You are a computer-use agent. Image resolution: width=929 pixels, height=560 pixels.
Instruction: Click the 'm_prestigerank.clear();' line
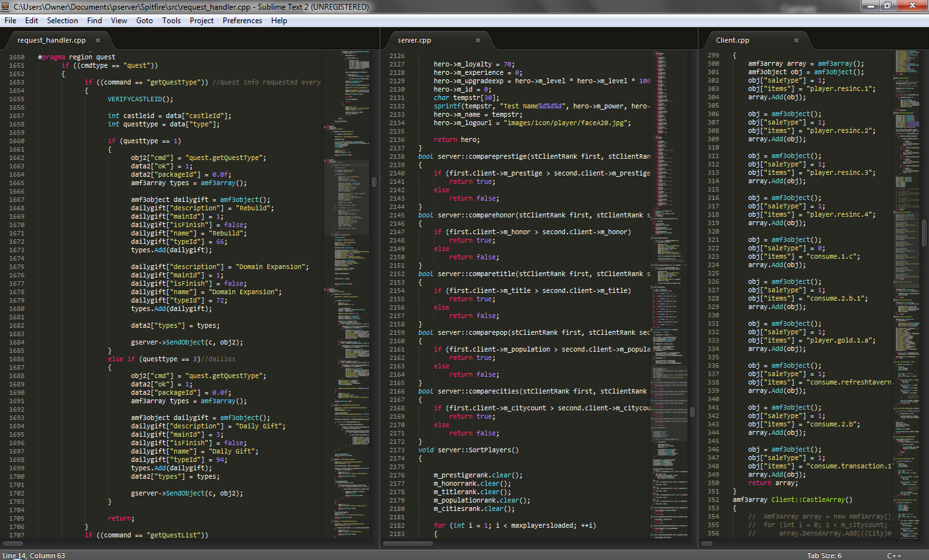tap(478, 475)
